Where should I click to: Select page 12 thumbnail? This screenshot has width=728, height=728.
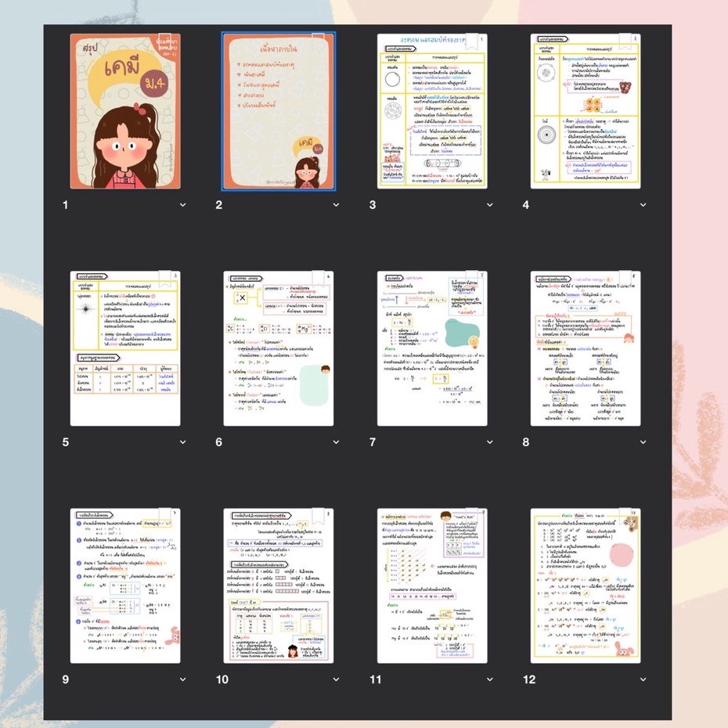[x=586, y=586]
